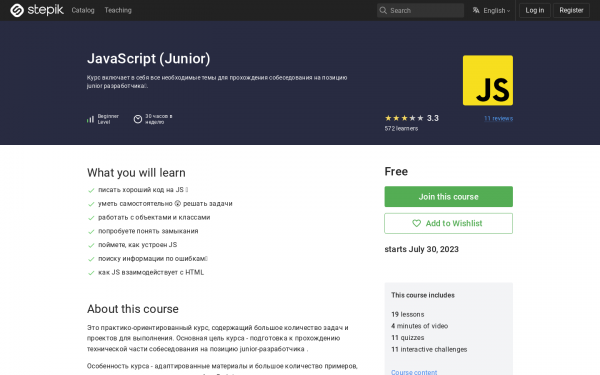Image resolution: width=600 pixels, height=375 pixels.
Task: Open the Course content link
Action: (x=414, y=372)
